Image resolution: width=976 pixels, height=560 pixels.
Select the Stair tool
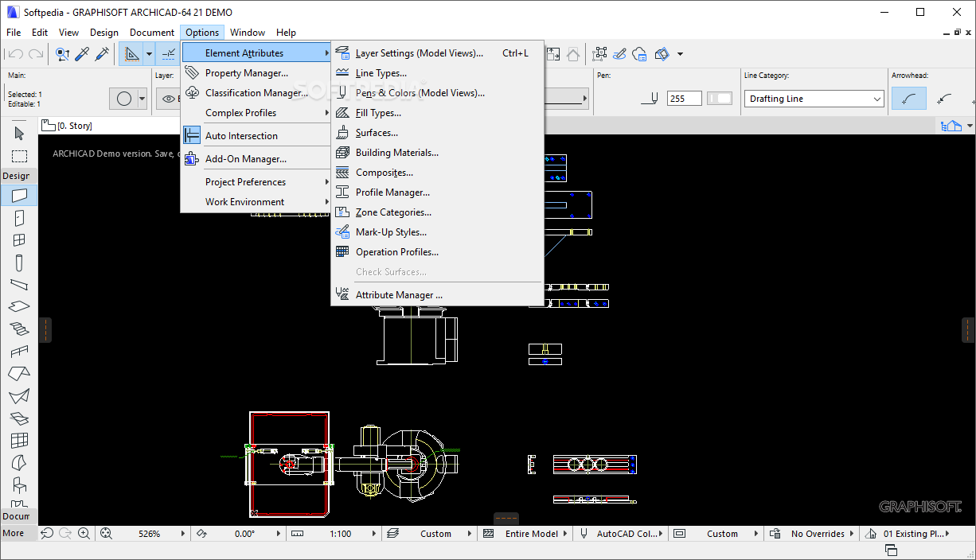click(x=19, y=329)
